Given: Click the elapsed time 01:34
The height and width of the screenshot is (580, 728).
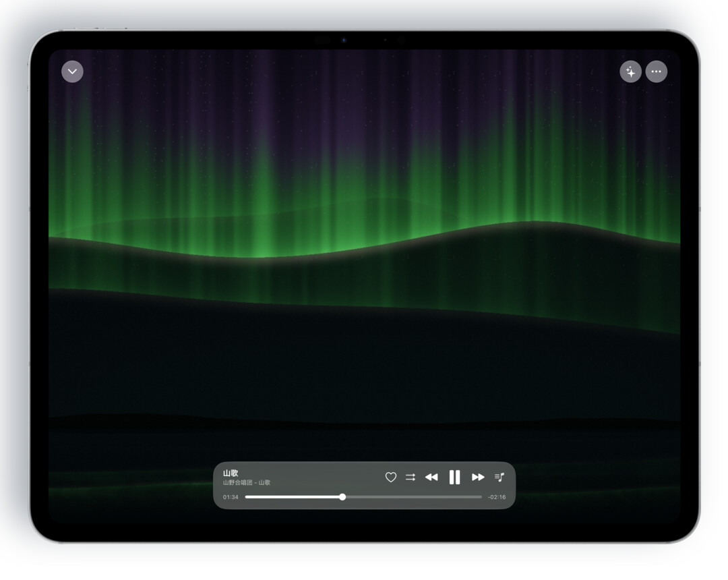Looking at the screenshot, I should coord(231,497).
